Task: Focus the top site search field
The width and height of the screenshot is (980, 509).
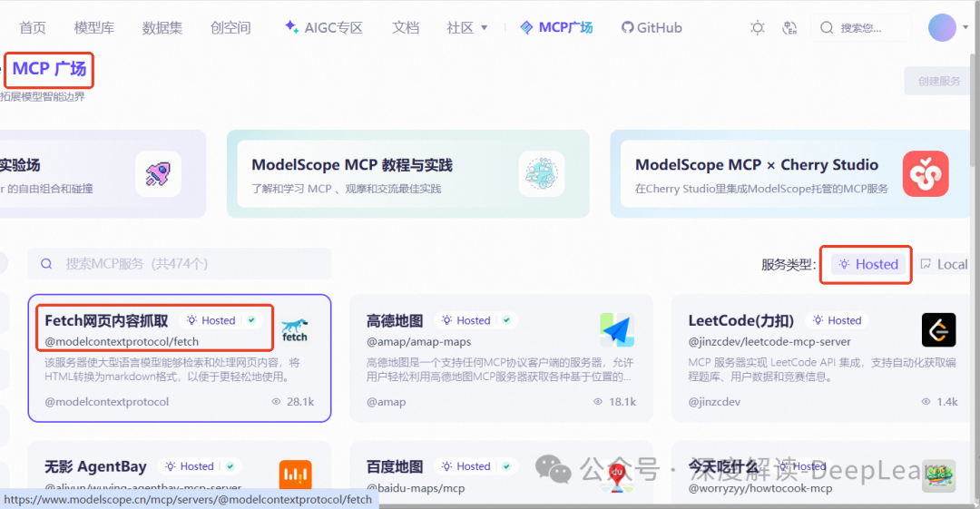Action: click(860, 27)
